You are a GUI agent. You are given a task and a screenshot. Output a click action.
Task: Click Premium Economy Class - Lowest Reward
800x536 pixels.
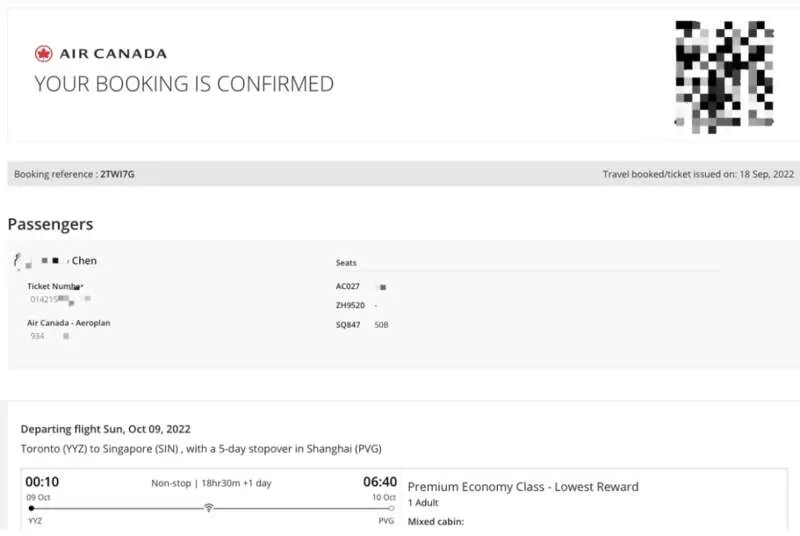pos(523,487)
